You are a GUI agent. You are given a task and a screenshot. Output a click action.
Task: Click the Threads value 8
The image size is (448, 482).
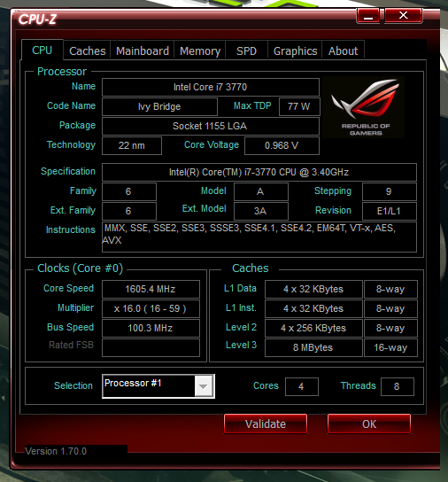[x=398, y=386]
